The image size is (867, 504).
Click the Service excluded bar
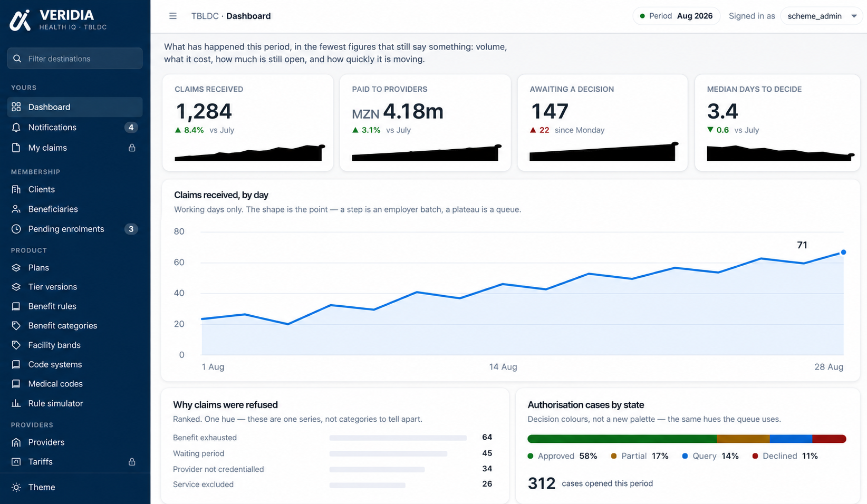pos(368,485)
